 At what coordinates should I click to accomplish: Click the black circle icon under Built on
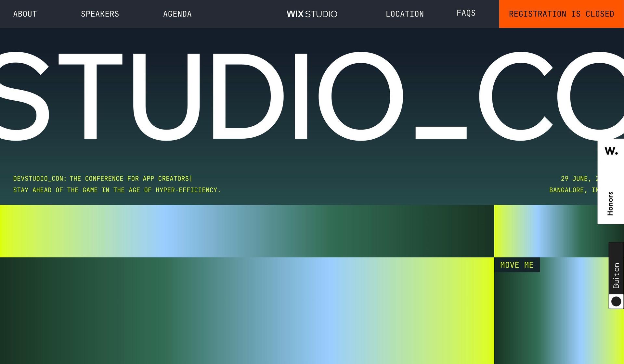coord(616,301)
